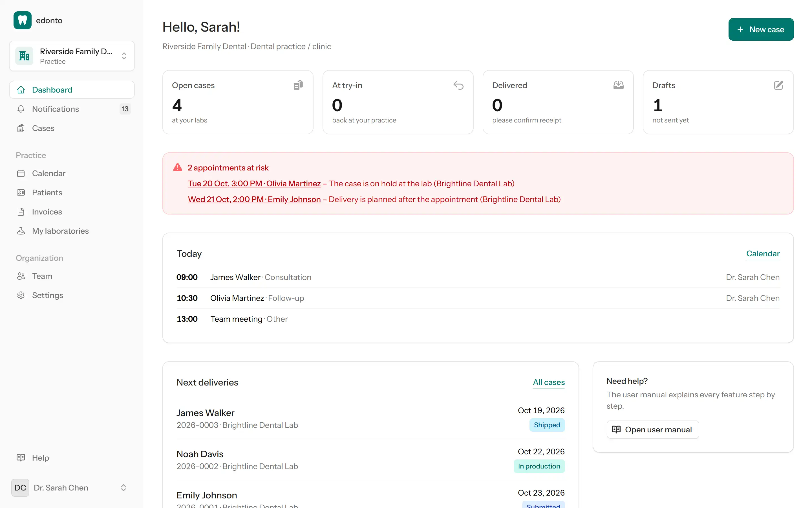Open the Dashboard menu item

tap(72, 90)
